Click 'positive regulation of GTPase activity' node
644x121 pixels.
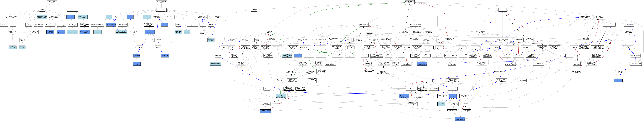[x=422, y=64]
